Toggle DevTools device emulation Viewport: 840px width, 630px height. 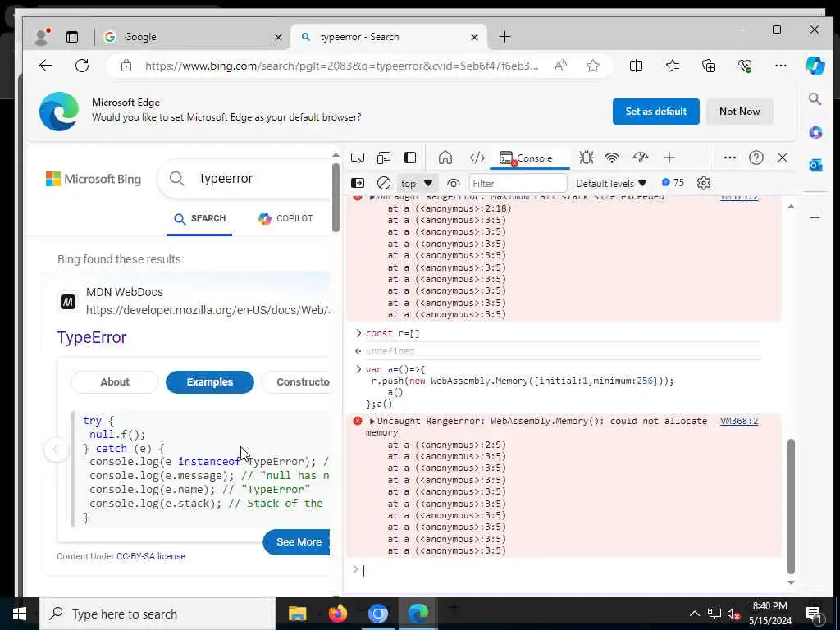click(x=384, y=158)
